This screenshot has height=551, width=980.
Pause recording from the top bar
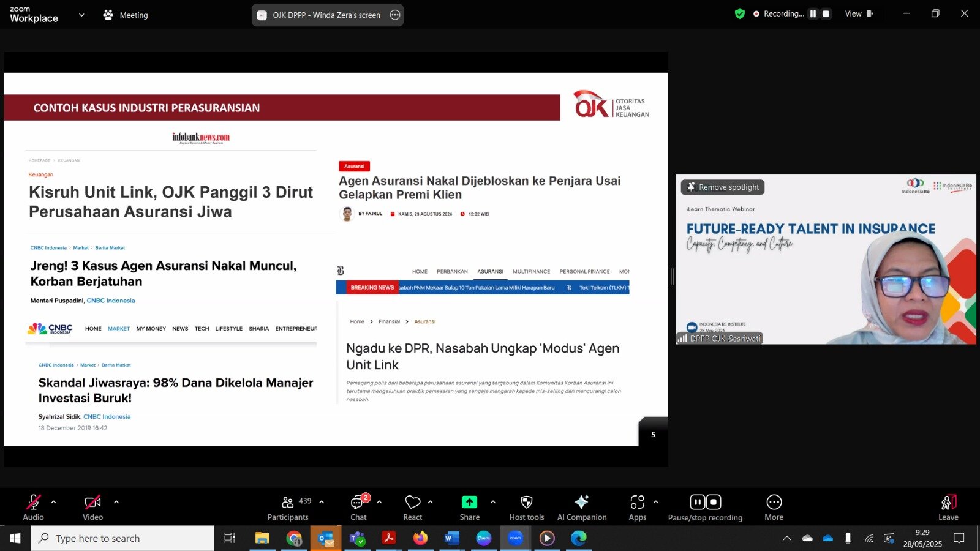(x=813, y=13)
